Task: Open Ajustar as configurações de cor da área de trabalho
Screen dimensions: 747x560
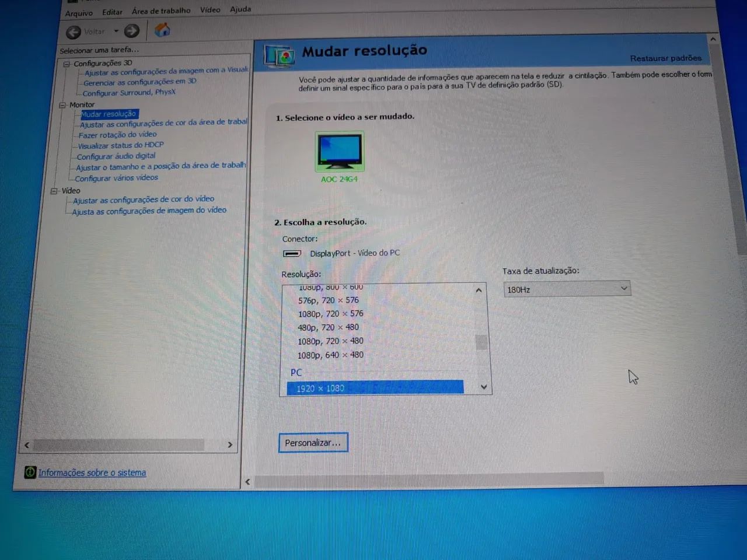Action: coord(164,123)
